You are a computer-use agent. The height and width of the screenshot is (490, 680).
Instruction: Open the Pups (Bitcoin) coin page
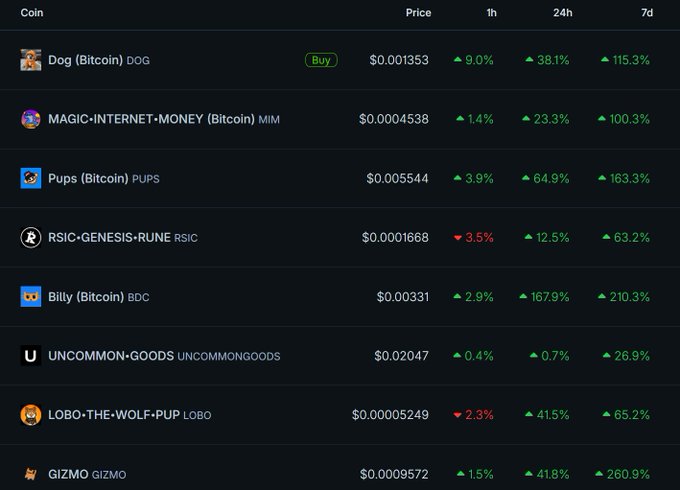[x=104, y=178]
